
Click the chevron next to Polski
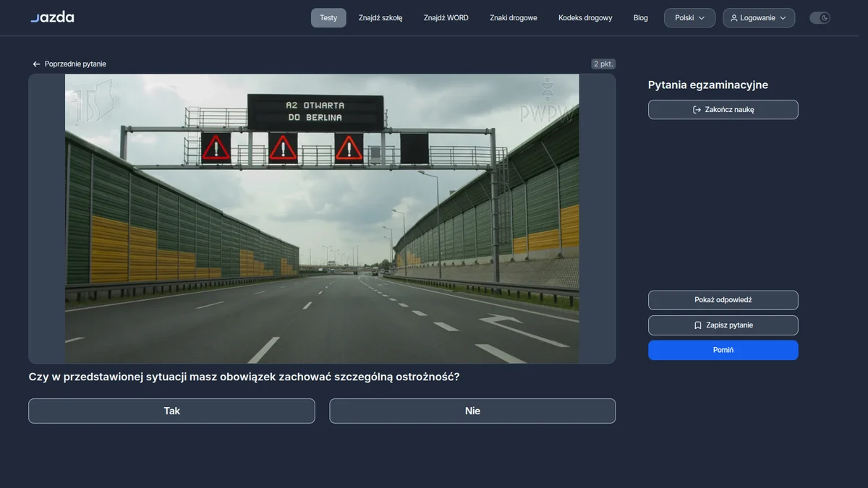[702, 18]
